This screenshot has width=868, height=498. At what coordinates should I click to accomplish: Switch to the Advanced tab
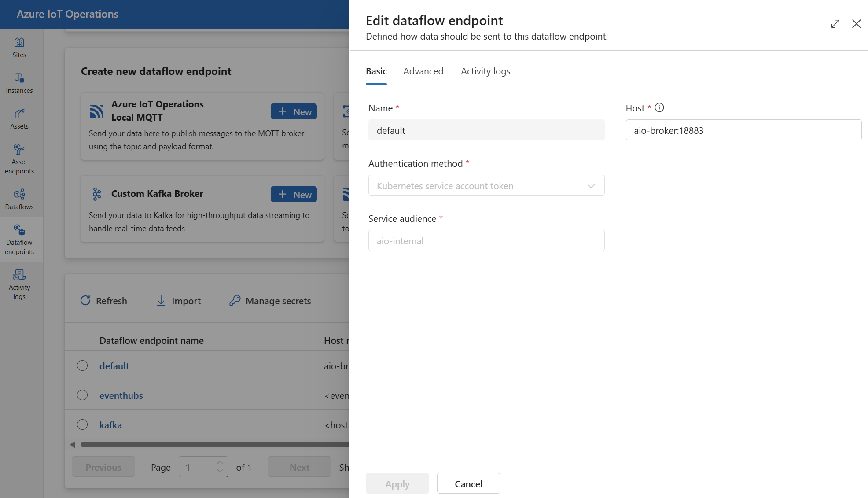(423, 71)
